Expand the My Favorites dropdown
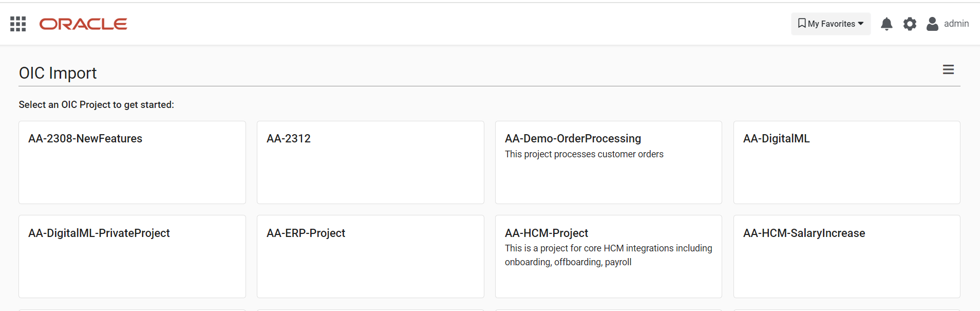This screenshot has width=980, height=311. click(x=831, y=24)
